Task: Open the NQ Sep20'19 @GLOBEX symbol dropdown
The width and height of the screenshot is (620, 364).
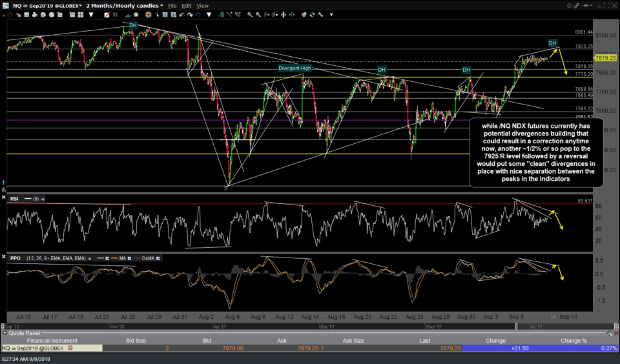Action: click(80, 6)
